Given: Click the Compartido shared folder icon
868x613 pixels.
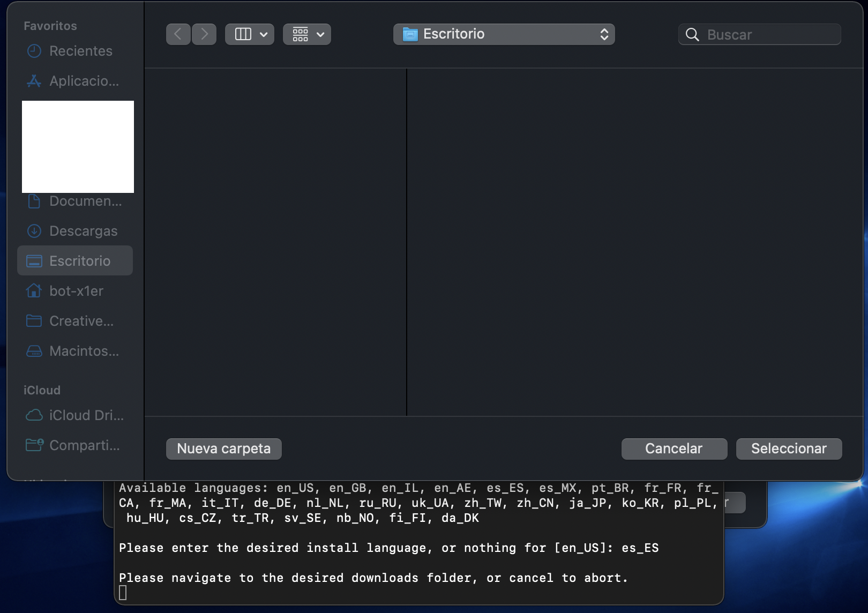Looking at the screenshot, I should point(34,445).
